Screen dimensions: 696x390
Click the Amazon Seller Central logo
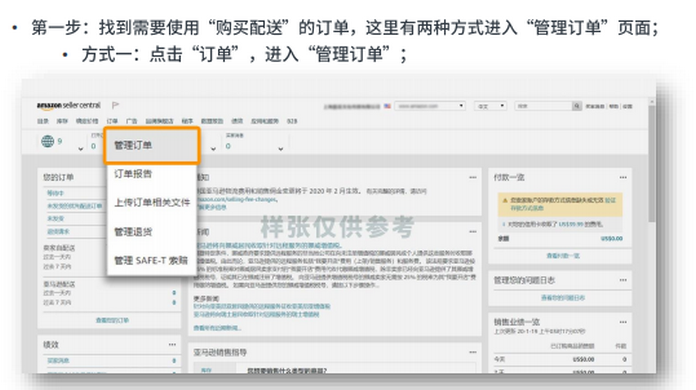point(69,105)
